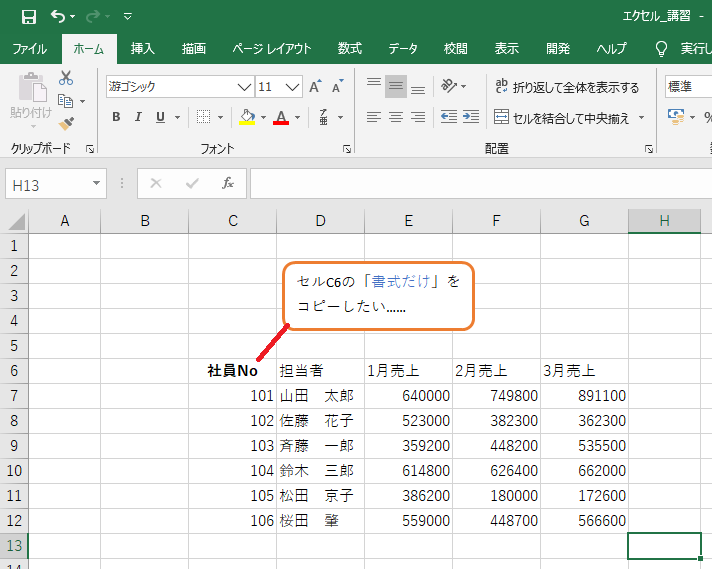
Task: Click the accounting number format icon
Action: (676, 117)
